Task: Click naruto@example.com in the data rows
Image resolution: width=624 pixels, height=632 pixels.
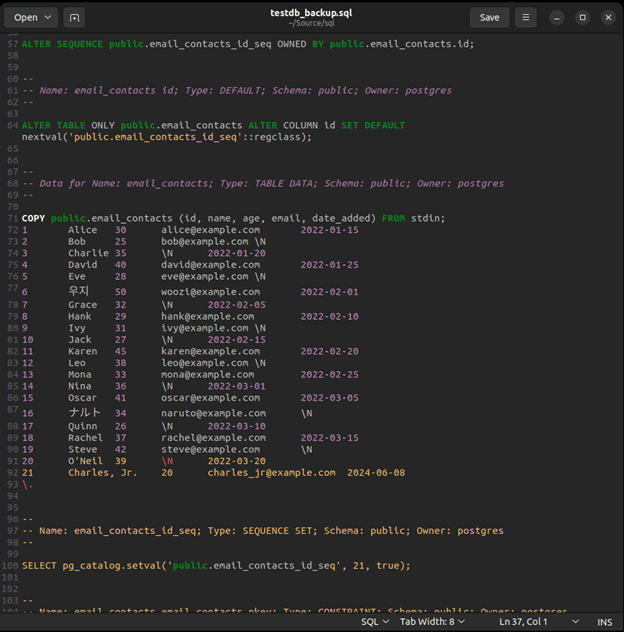Action: click(213, 413)
